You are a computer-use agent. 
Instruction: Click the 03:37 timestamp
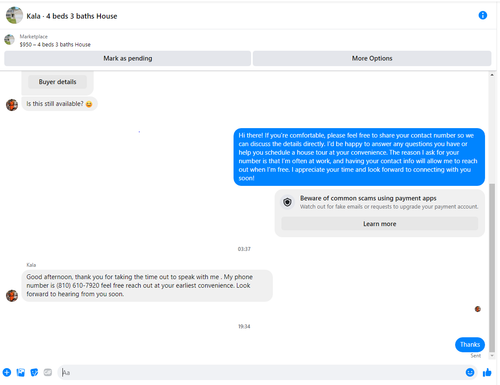tap(244, 249)
